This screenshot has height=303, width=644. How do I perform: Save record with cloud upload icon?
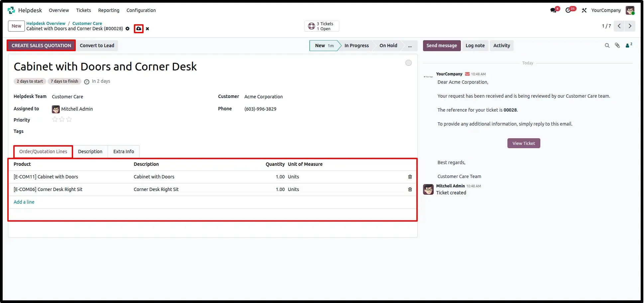[x=139, y=29]
